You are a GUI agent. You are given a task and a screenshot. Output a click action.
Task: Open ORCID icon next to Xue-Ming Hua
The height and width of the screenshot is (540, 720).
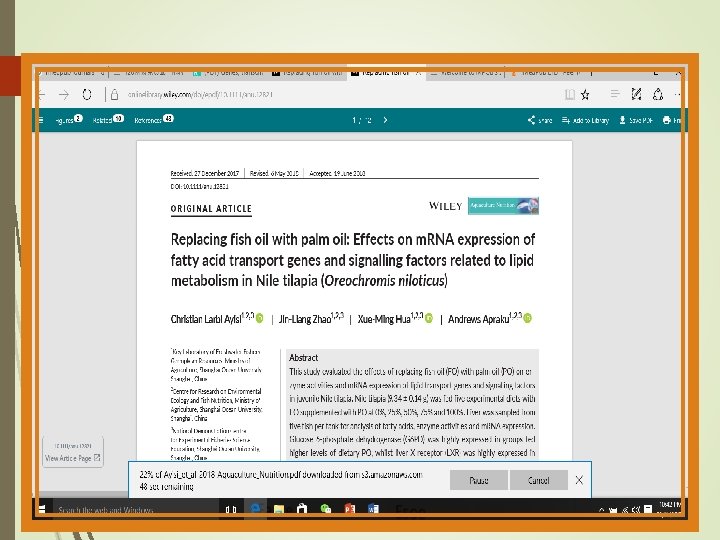[x=429, y=318]
